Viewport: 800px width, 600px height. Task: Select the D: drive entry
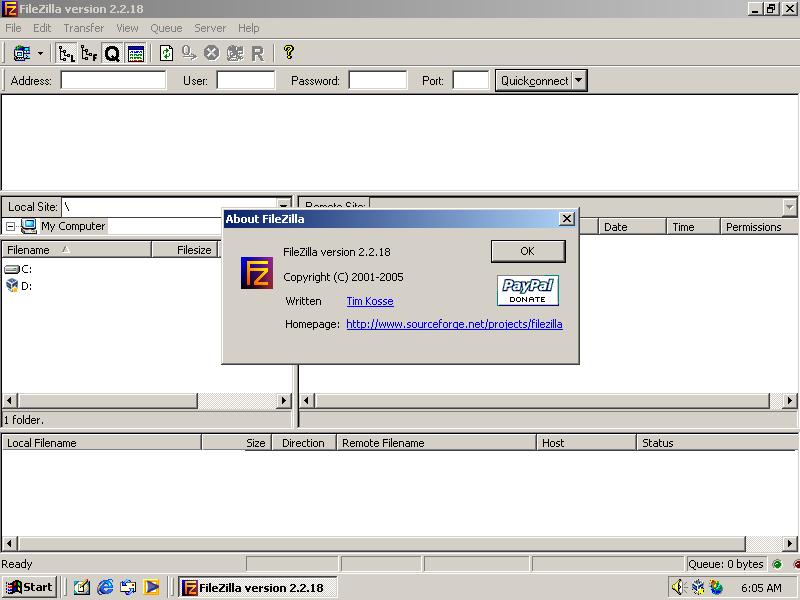click(18, 286)
